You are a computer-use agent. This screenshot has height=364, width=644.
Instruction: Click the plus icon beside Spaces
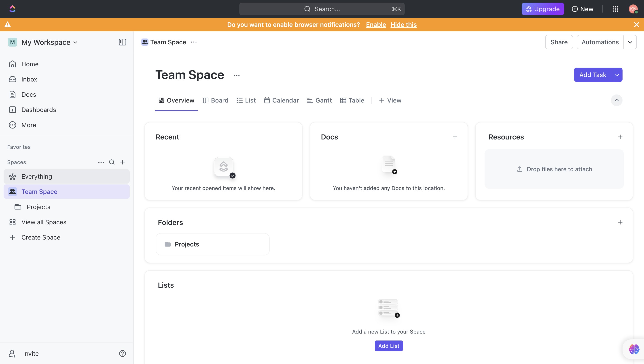[x=123, y=162]
